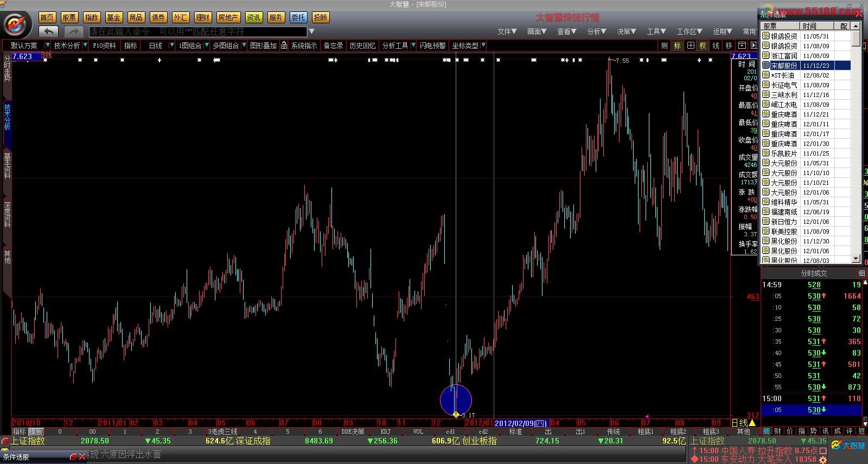Click the small red icon left of 上证指数
Image resolution: width=868 pixels, height=464 pixels.
(5, 441)
